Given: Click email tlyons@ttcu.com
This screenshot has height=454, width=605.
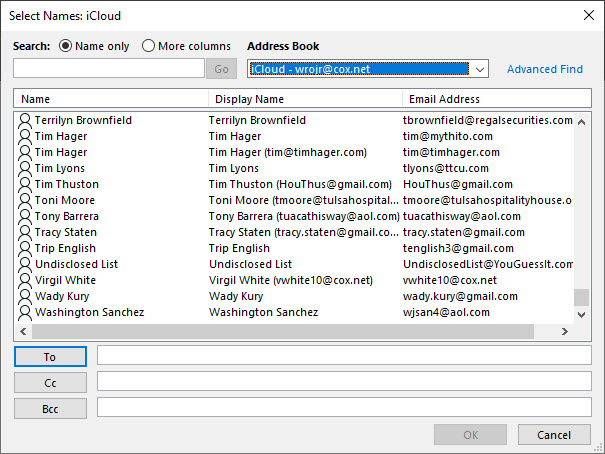Looking at the screenshot, I should (446, 168).
